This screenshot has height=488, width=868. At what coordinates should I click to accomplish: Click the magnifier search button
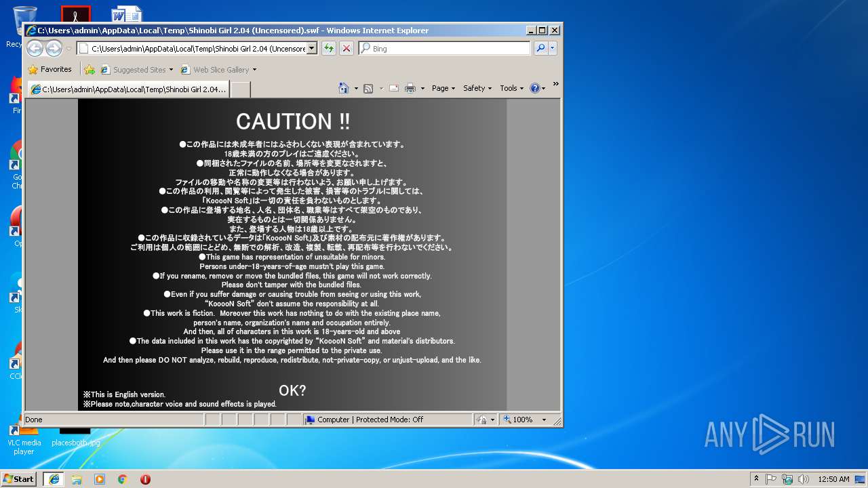pos(540,48)
